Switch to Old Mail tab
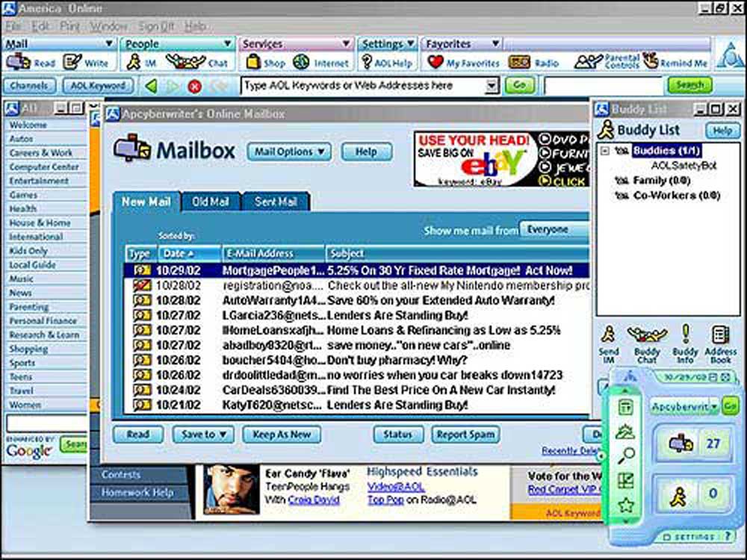The image size is (747, 560). [x=211, y=202]
